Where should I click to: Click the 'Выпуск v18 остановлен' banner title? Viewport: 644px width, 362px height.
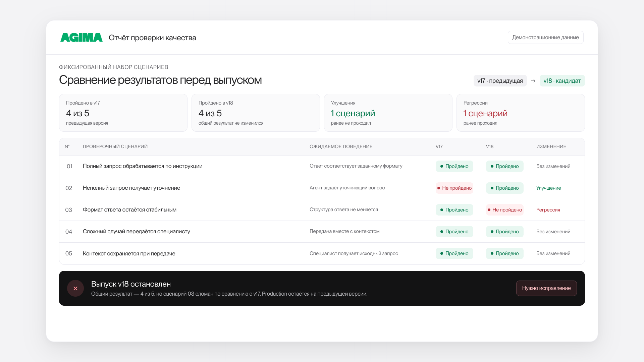(131, 284)
